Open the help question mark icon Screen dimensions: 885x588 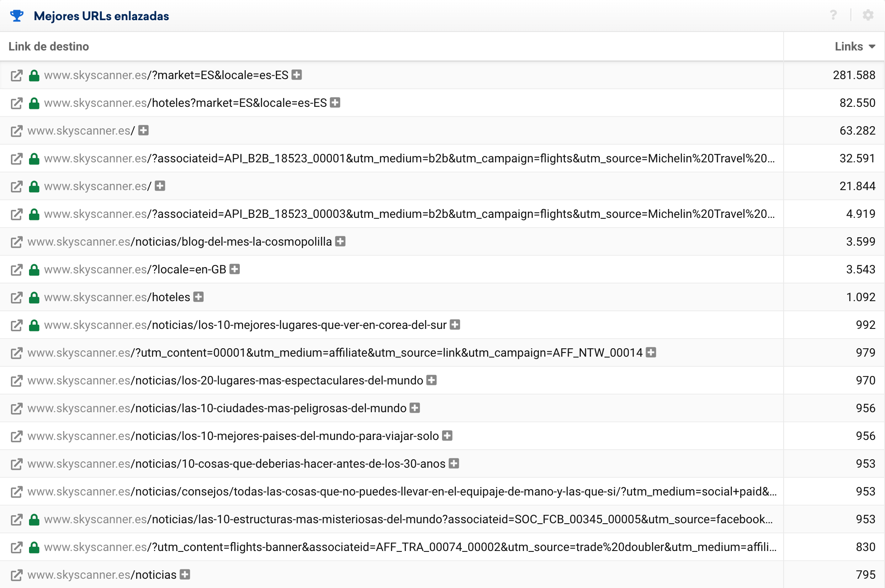tap(833, 16)
